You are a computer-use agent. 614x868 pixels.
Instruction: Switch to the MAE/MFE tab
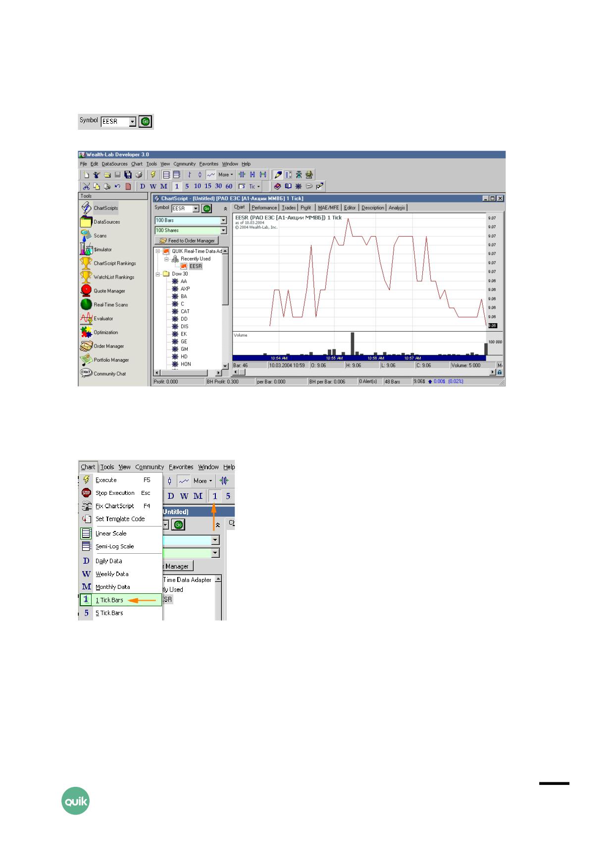pos(328,208)
